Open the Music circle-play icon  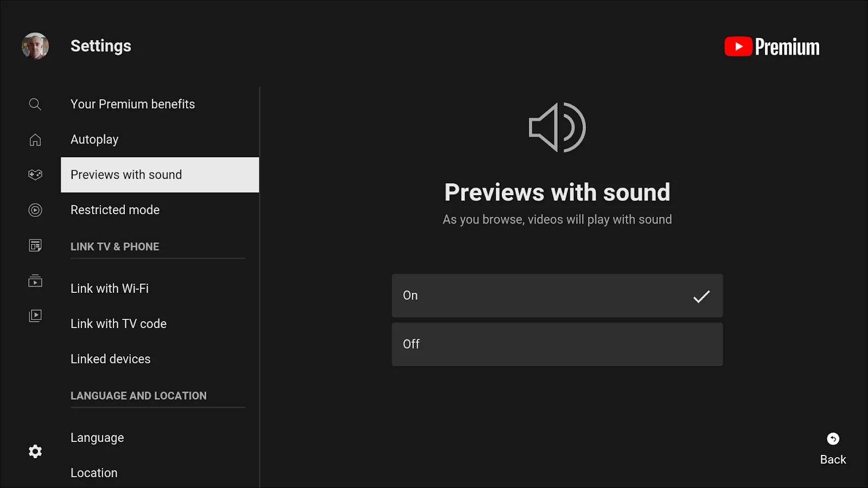[35, 210]
